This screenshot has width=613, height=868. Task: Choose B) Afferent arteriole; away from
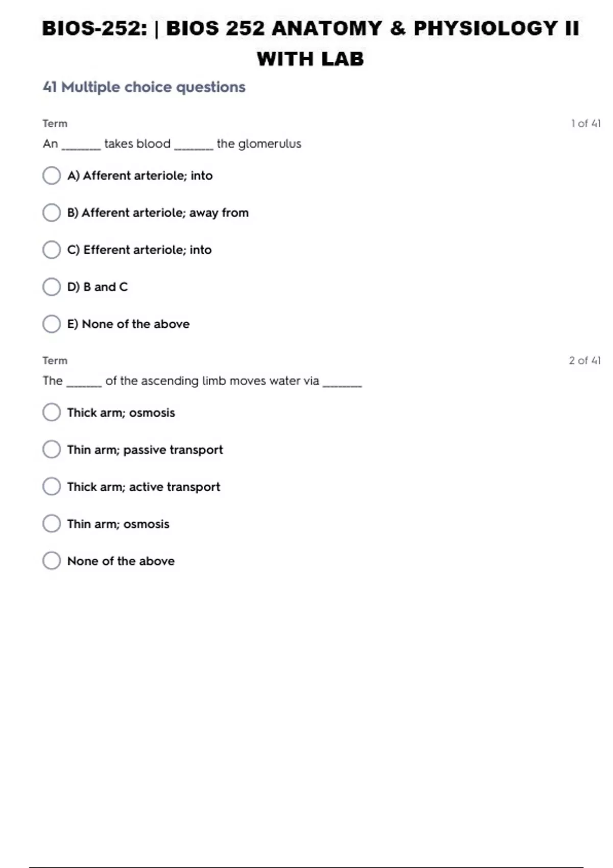click(52, 213)
